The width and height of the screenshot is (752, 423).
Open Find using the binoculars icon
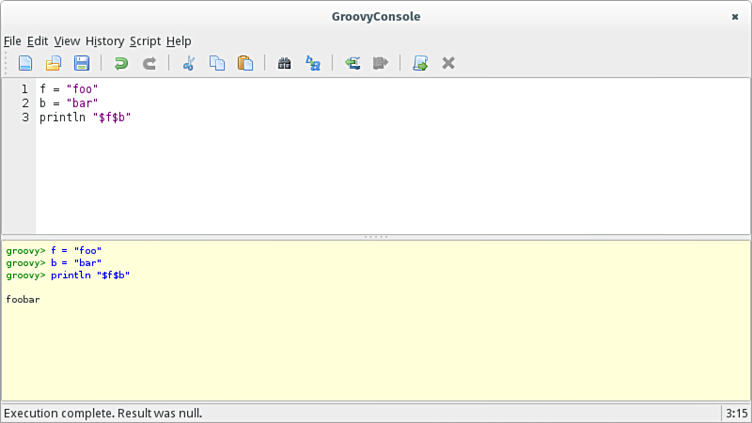[284, 63]
